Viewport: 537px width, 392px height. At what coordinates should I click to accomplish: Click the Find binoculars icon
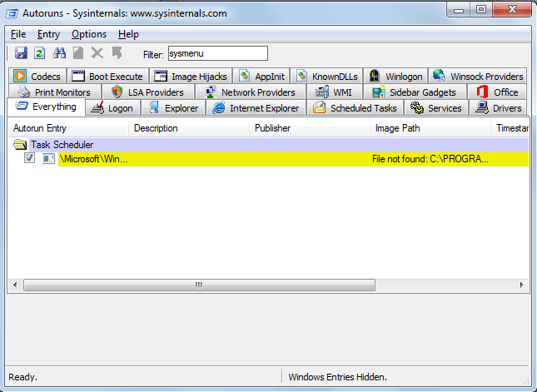[x=59, y=53]
